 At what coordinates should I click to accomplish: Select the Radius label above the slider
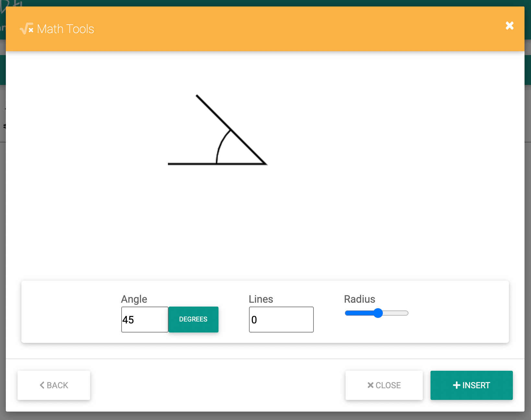pyautogui.click(x=359, y=299)
